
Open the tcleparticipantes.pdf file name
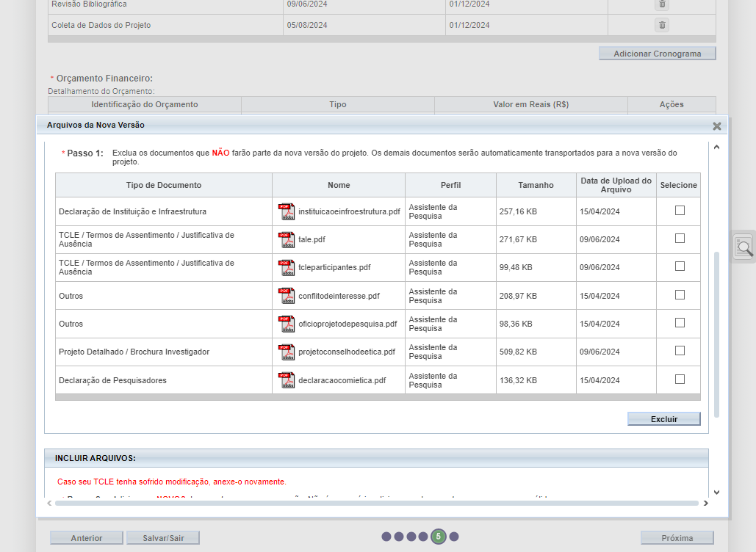point(334,267)
